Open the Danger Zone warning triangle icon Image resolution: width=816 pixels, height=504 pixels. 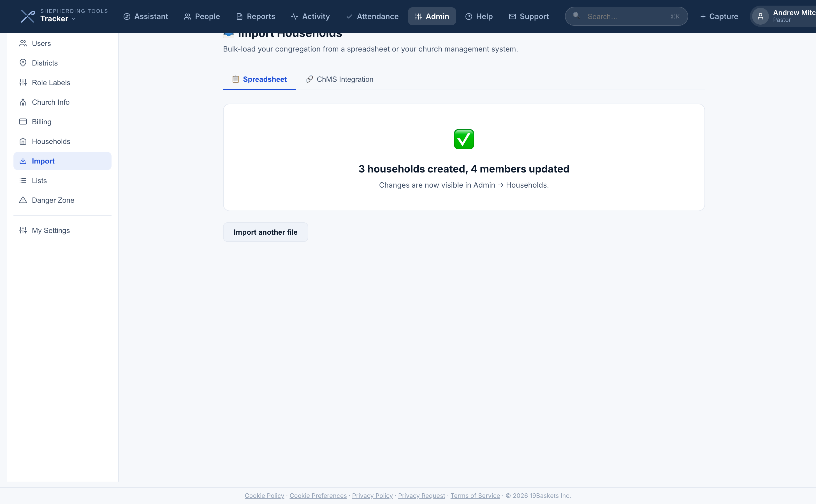point(23,200)
